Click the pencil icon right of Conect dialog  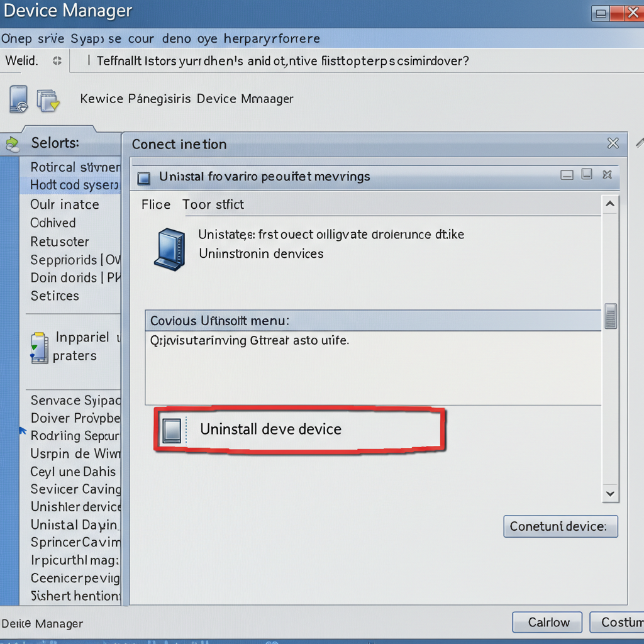(640, 143)
